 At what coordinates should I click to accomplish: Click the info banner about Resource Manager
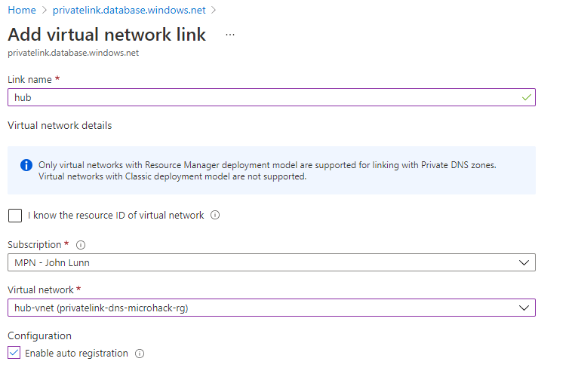[x=272, y=170]
